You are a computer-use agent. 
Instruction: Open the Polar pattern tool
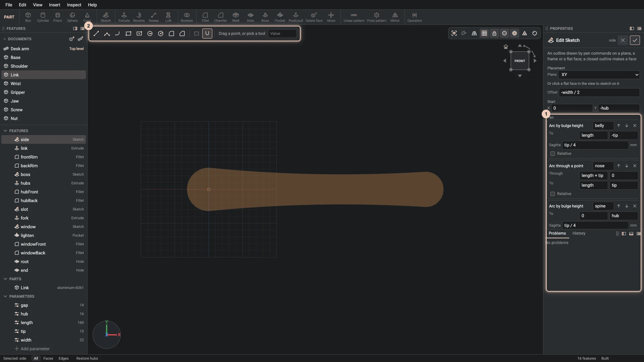(x=377, y=17)
